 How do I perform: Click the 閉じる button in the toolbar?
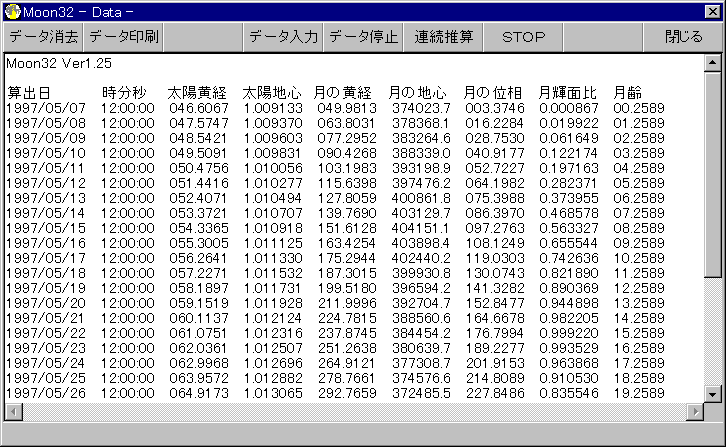(683, 37)
